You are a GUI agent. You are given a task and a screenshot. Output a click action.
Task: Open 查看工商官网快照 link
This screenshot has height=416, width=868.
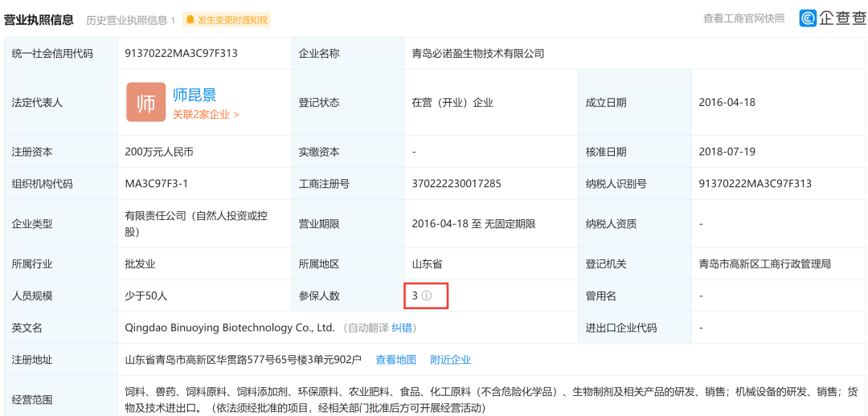pos(744,18)
